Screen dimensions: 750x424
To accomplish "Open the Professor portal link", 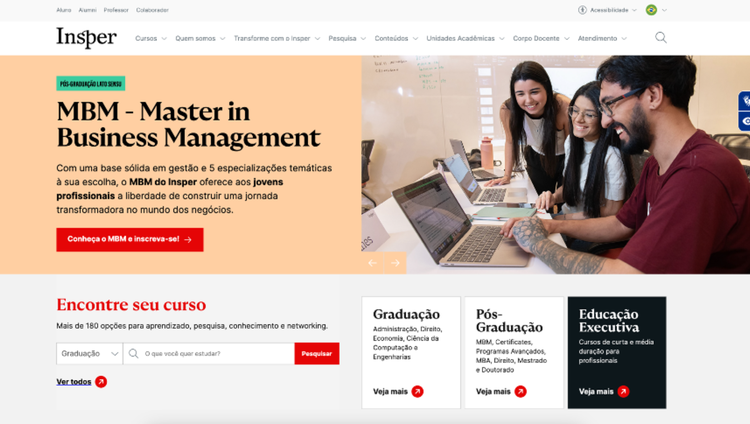I will (x=116, y=10).
